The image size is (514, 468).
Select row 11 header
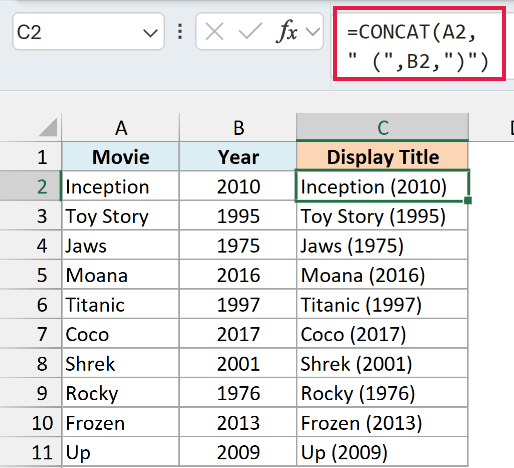[x=31, y=452]
